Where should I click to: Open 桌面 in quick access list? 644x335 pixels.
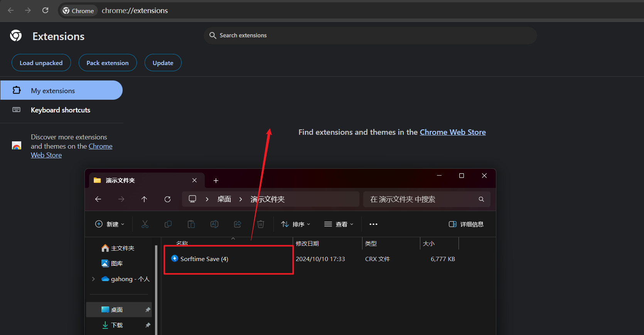(x=119, y=310)
